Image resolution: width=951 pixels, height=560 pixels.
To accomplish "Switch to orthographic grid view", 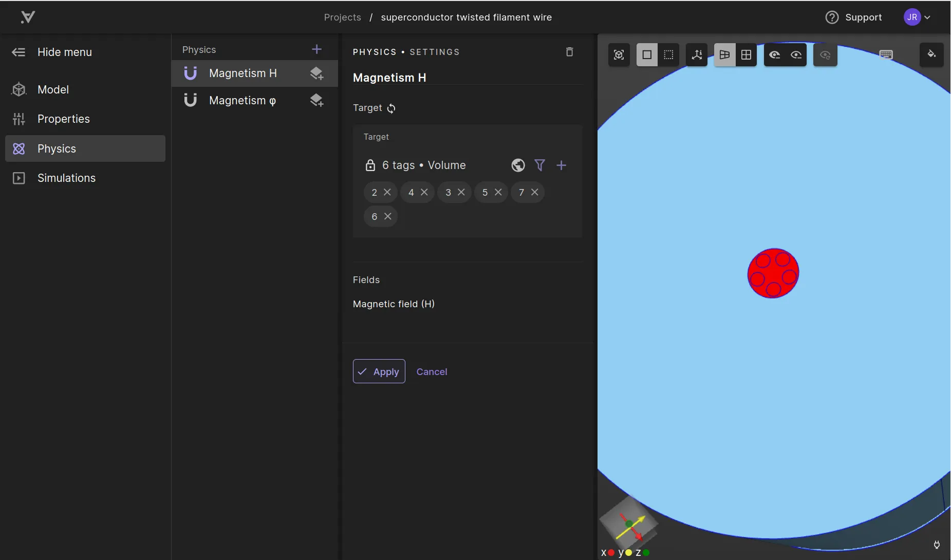I will pyautogui.click(x=746, y=55).
